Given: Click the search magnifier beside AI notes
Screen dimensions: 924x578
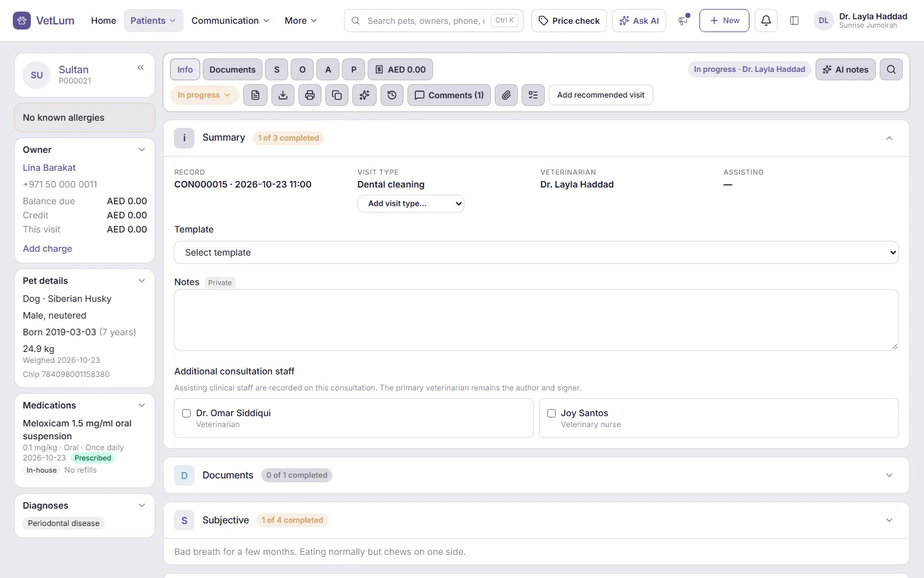Looking at the screenshot, I should (x=891, y=69).
